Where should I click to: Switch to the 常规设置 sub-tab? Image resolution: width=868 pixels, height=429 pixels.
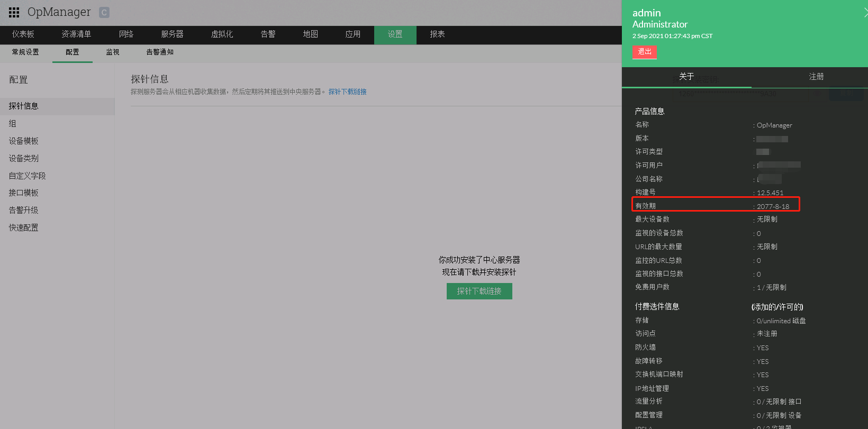coord(25,52)
